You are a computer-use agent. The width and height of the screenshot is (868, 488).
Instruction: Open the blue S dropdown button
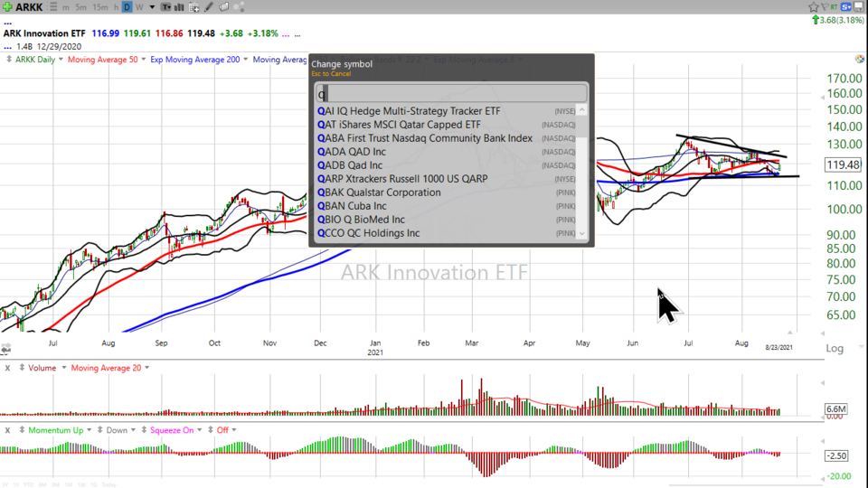846,7
